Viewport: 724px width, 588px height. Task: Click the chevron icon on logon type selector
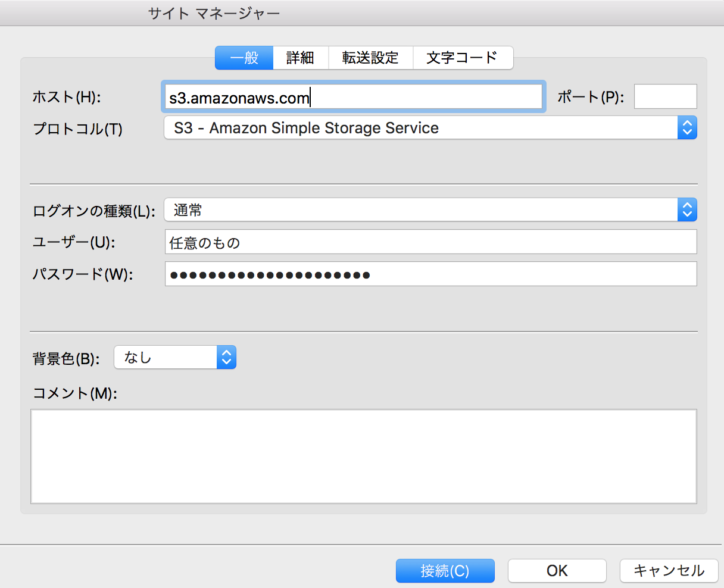[688, 209]
